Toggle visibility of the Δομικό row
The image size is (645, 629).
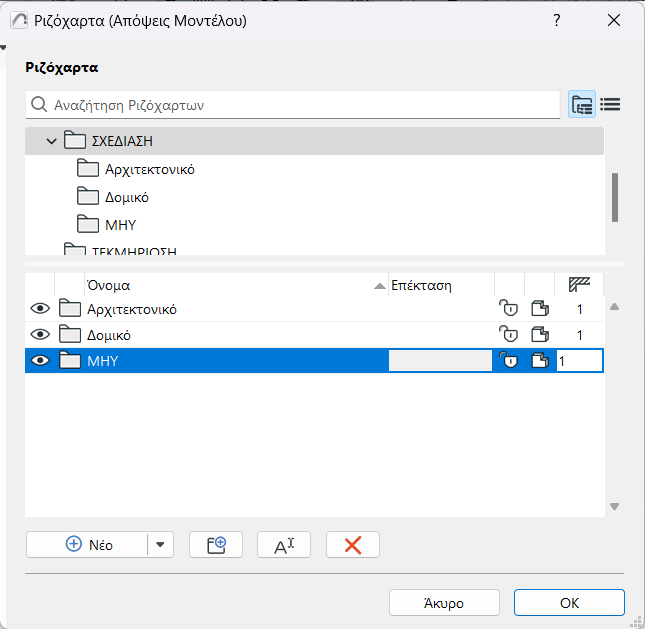tap(40, 335)
